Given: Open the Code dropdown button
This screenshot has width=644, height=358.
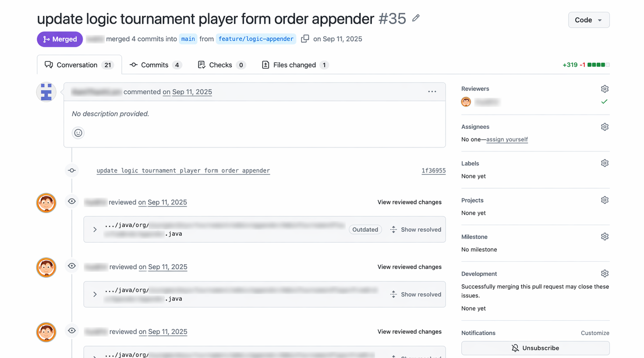Looking at the screenshot, I should (x=588, y=20).
